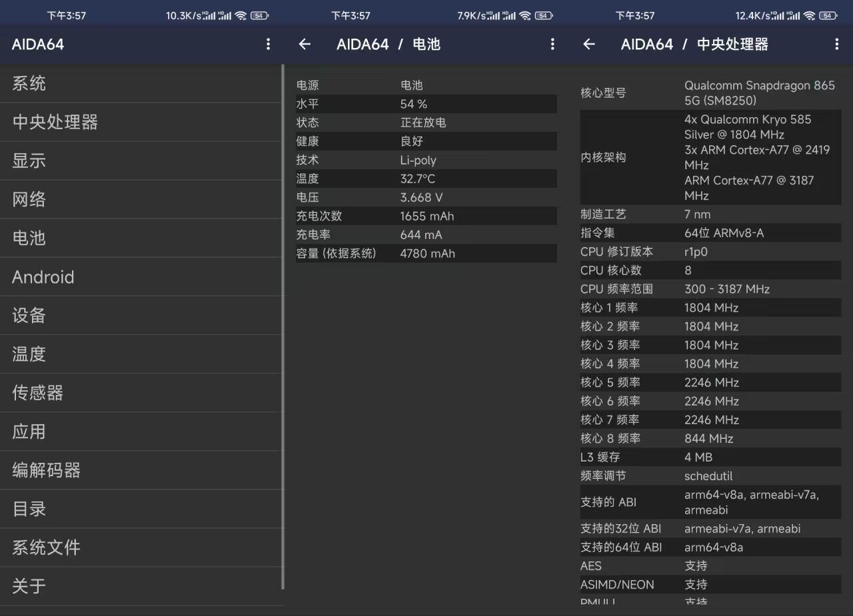This screenshot has height=616, width=853.
Task: Tap battery indicator in the rightmost status bar
Action: tap(828, 15)
